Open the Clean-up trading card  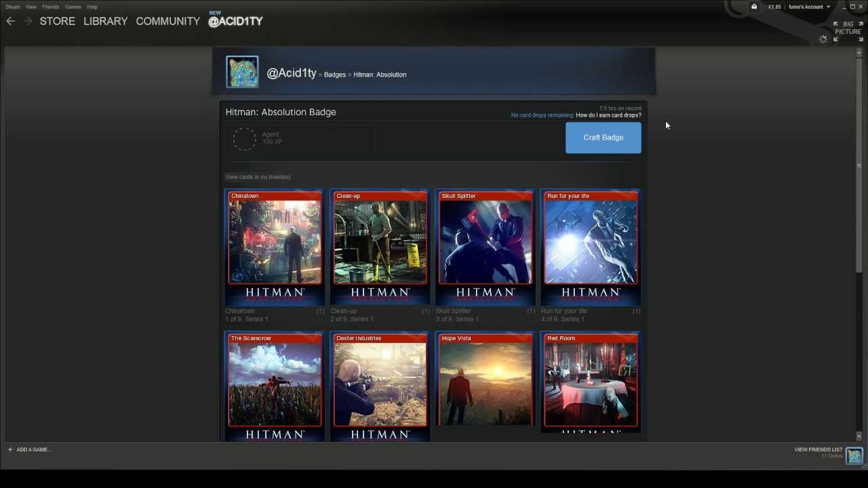click(x=380, y=248)
